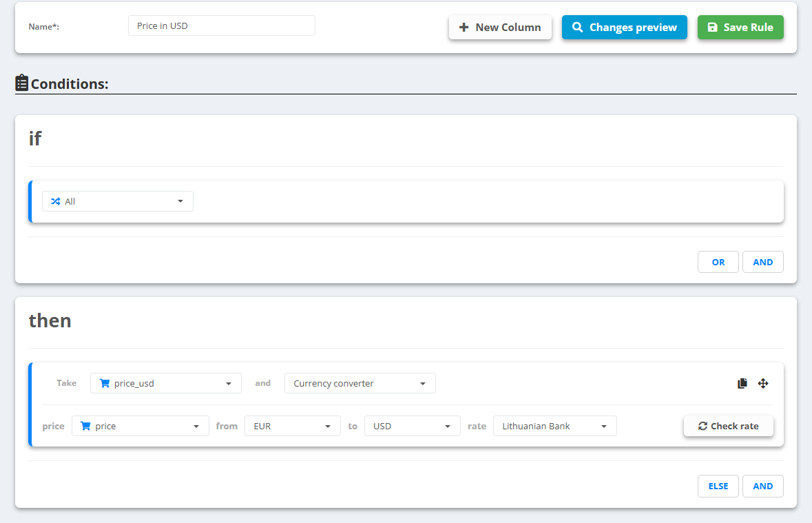
Task: Click the duplicate (copy) action icon
Action: pos(742,384)
